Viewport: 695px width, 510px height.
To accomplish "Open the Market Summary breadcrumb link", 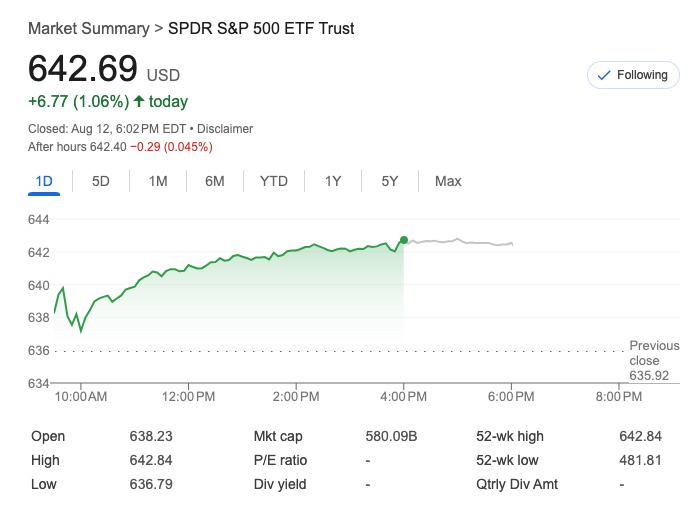I will (x=88, y=28).
